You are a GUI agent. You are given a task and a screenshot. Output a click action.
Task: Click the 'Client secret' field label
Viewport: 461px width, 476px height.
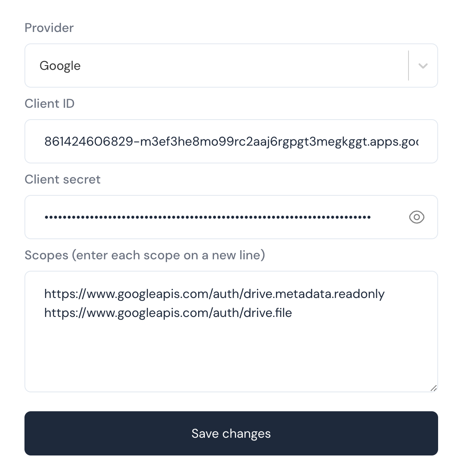pos(62,180)
